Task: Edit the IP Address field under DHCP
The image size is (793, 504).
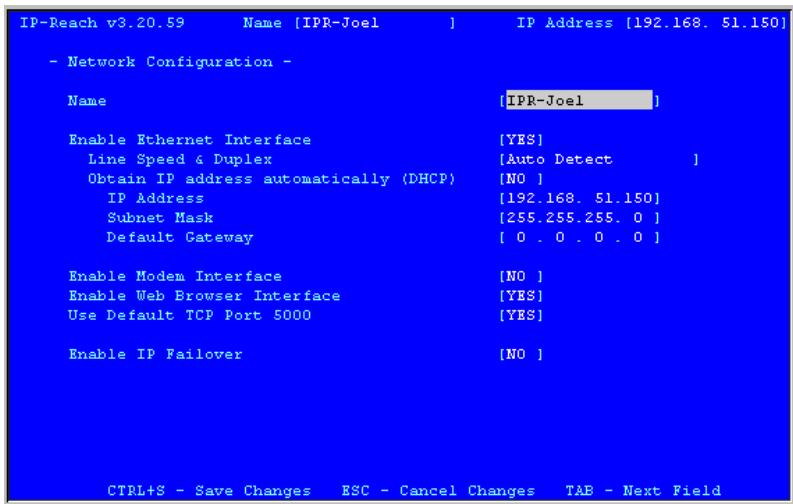Action: pyautogui.click(x=580, y=198)
